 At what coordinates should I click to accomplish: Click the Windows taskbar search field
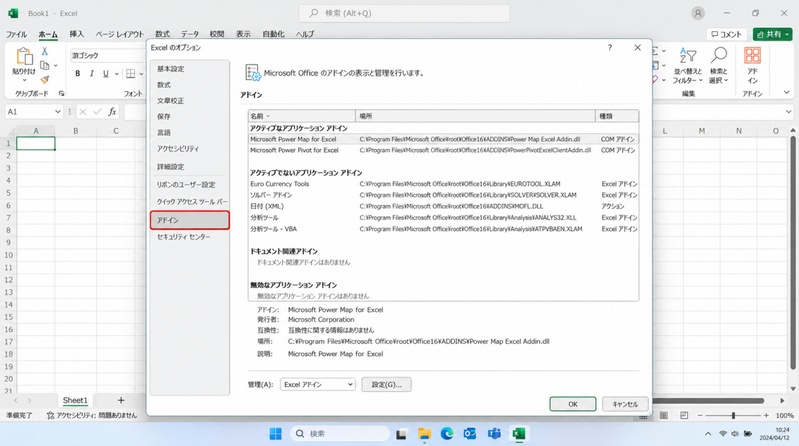tap(340, 434)
